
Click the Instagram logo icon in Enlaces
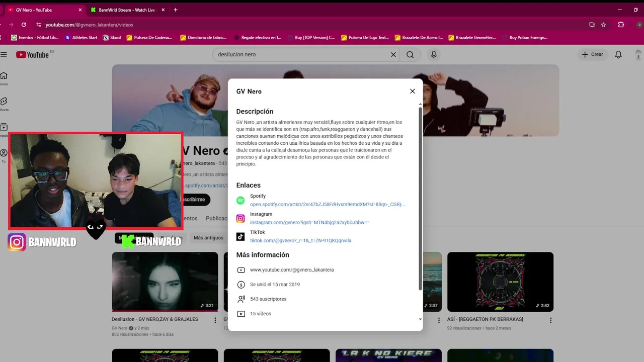[x=240, y=219]
